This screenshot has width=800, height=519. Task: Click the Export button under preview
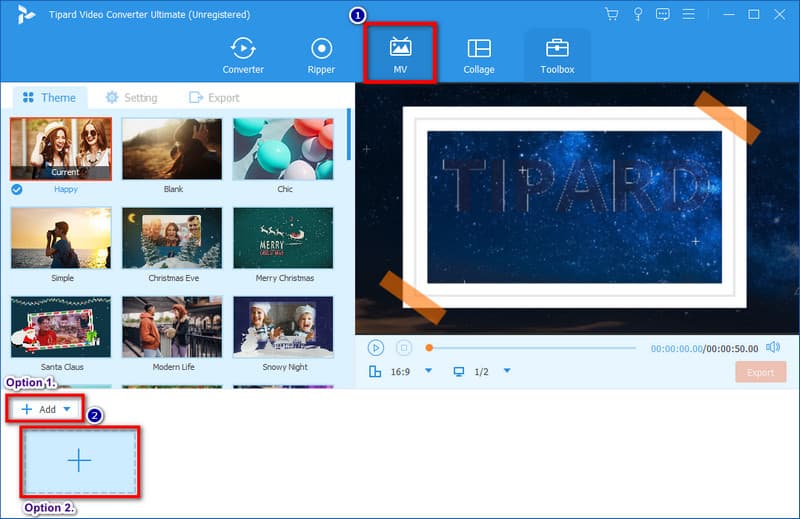coord(761,373)
